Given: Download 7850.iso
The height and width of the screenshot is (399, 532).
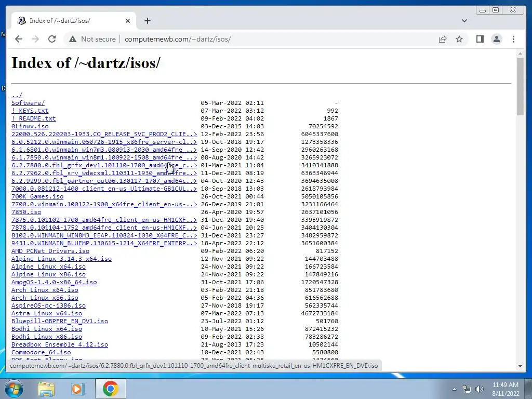Looking at the screenshot, I should coord(26,212).
